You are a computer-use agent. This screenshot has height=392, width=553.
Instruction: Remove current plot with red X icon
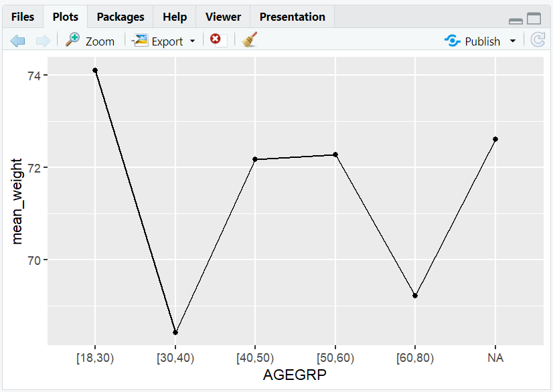[216, 40]
